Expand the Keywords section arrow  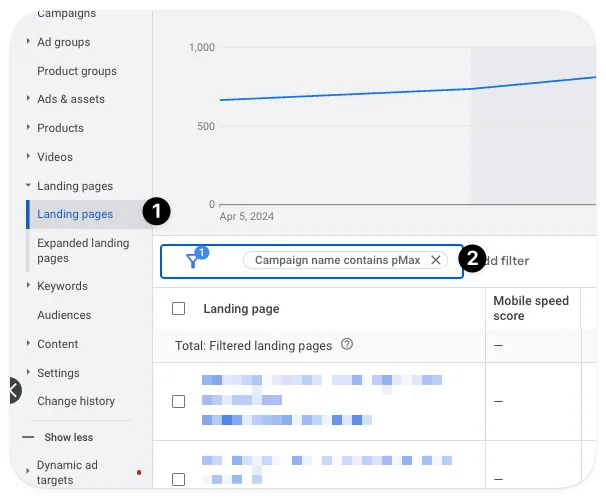click(28, 285)
